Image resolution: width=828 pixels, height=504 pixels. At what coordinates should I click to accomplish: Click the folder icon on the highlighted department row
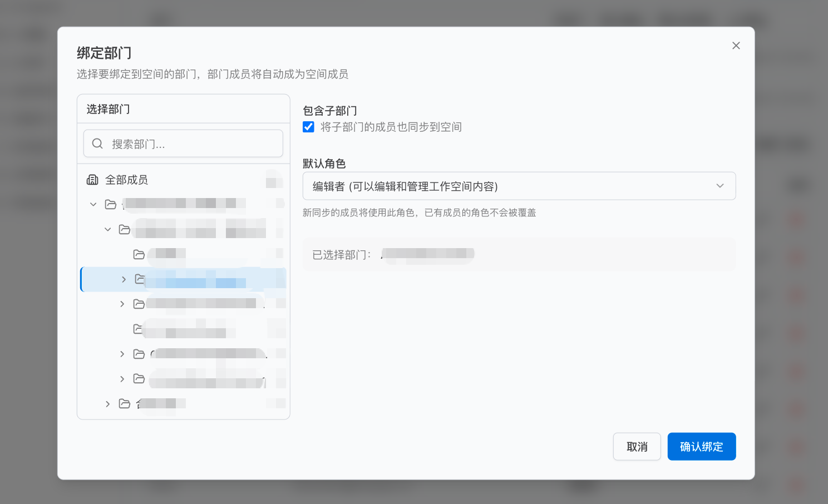(x=140, y=279)
